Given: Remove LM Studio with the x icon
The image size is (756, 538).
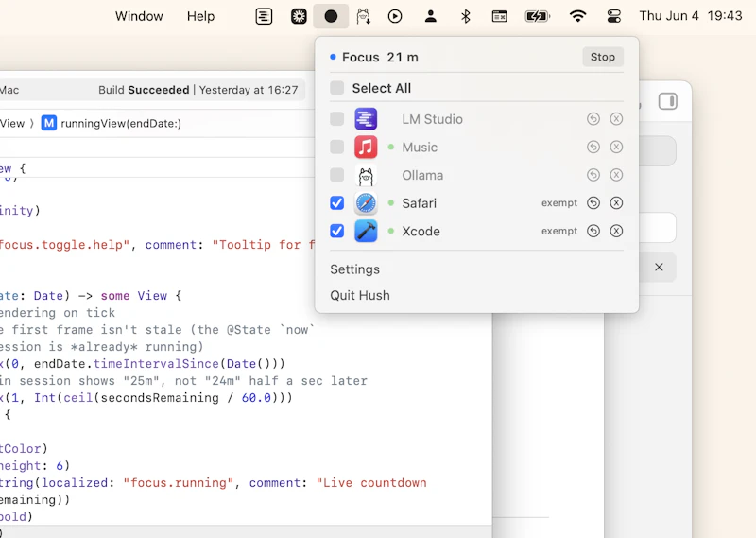Looking at the screenshot, I should tap(616, 119).
